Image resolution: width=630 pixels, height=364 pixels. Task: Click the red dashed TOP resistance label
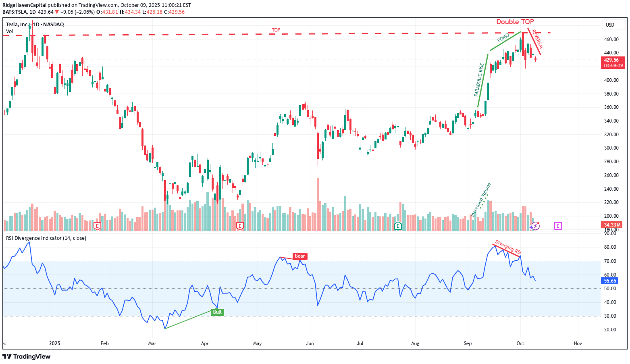tap(276, 30)
